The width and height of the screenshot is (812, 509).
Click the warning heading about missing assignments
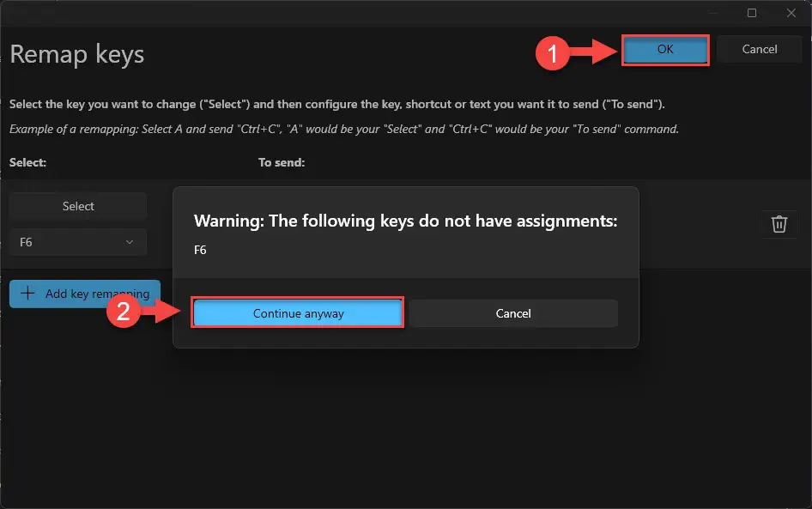tap(405, 221)
